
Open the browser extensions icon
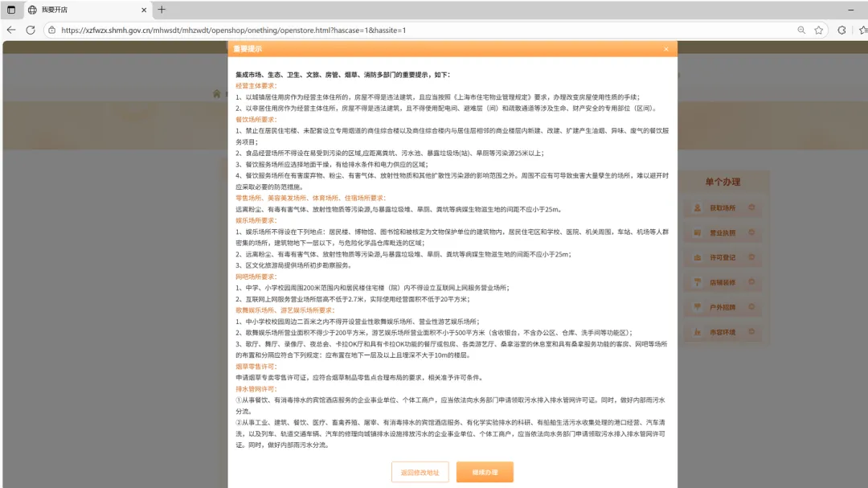coord(841,30)
